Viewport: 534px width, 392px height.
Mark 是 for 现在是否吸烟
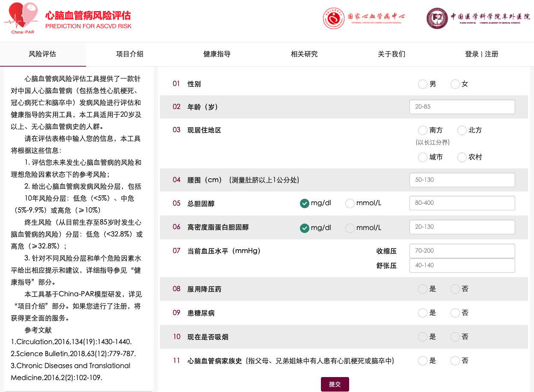(423, 337)
